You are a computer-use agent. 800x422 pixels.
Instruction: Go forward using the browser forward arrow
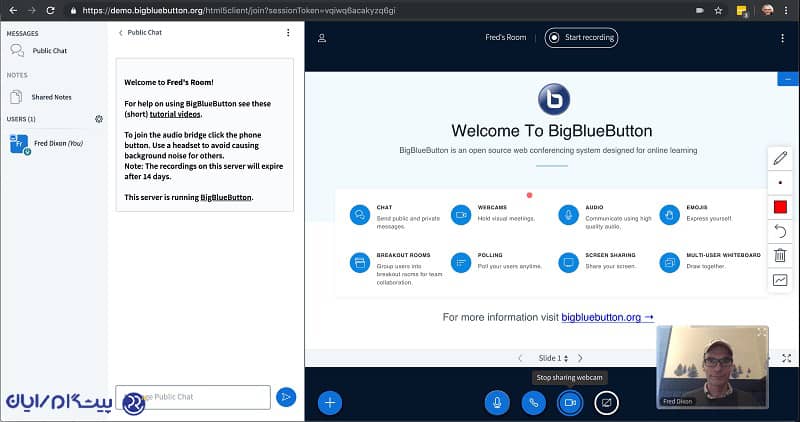point(32,10)
